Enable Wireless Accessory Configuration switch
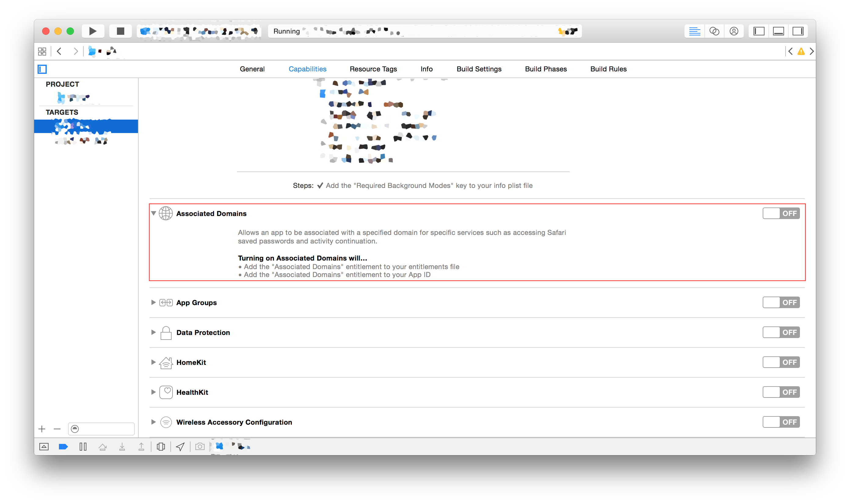 pyautogui.click(x=781, y=422)
